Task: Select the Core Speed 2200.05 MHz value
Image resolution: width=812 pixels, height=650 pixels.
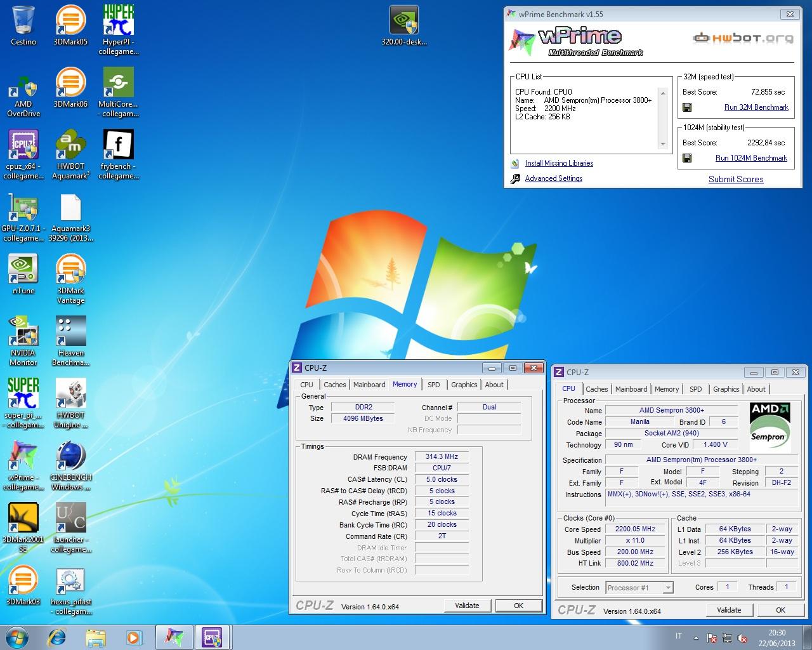Action: coord(635,529)
